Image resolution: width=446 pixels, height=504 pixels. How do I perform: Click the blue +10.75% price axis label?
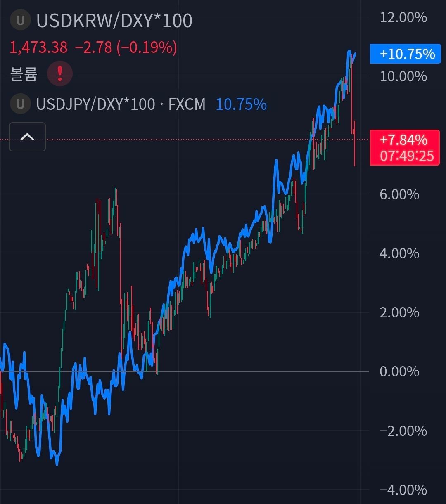point(406,54)
